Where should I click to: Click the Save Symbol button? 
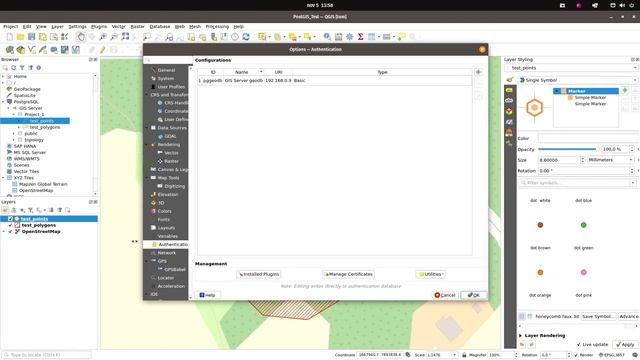pyautogui.click(x=598, y=316)
